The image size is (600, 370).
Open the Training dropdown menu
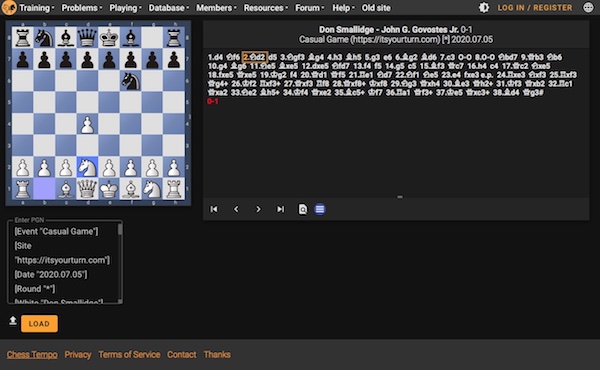(37, 8)
